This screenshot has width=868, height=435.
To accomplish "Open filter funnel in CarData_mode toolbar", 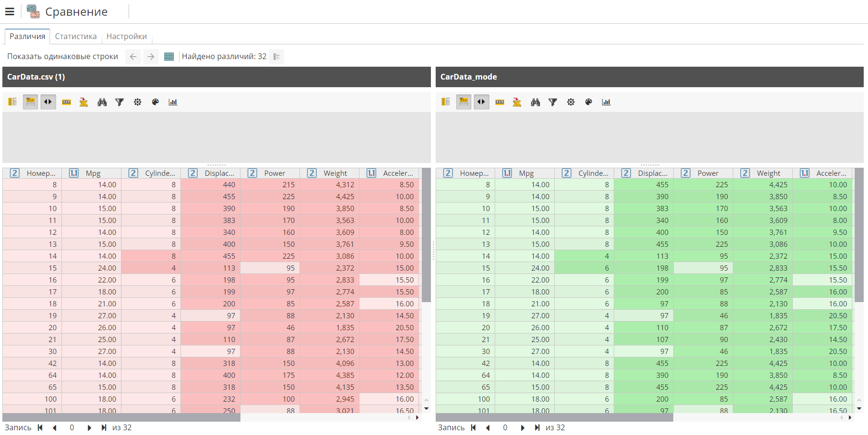I will point(553,102).
